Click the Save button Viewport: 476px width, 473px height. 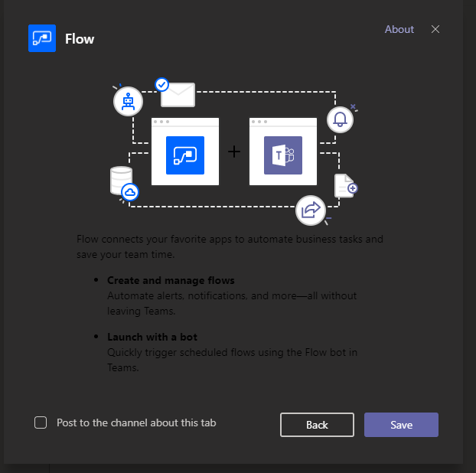pyautogui.click(x=401, y=425)
